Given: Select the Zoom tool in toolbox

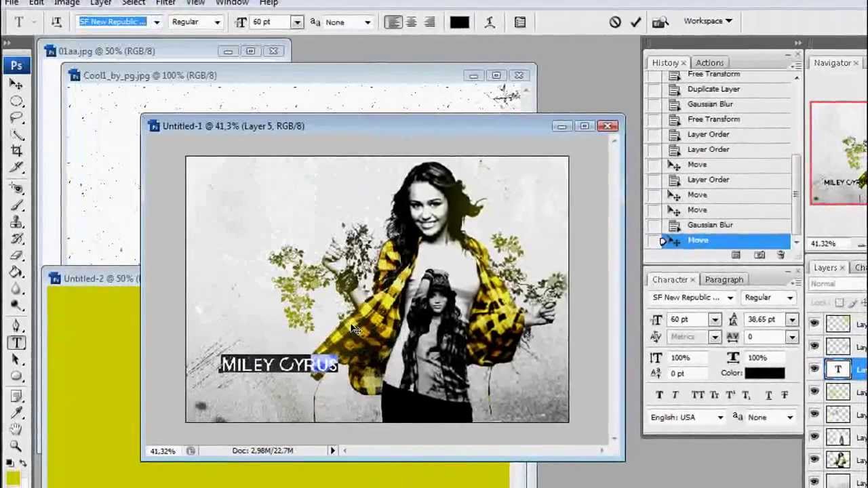Looking at the screenshot, I should [x=16, y=445].
